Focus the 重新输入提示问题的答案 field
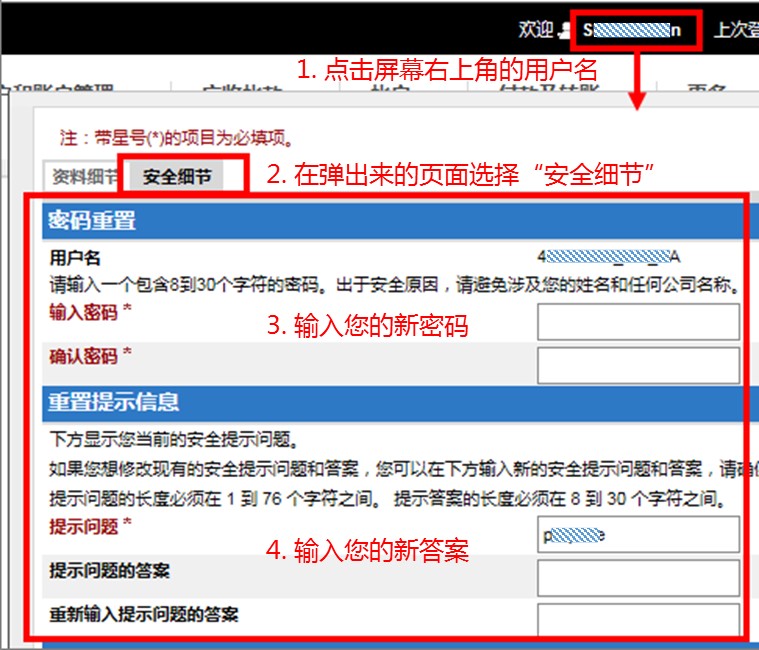759x650 pixels. [637, 619]
